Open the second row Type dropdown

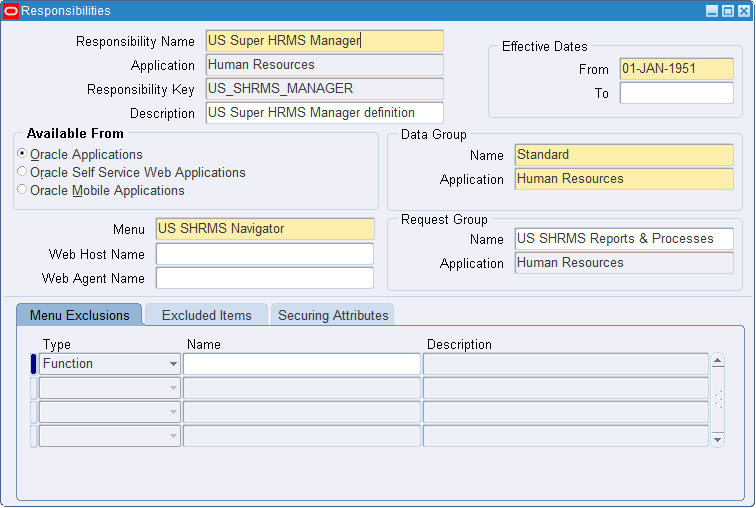click(173, 388)
